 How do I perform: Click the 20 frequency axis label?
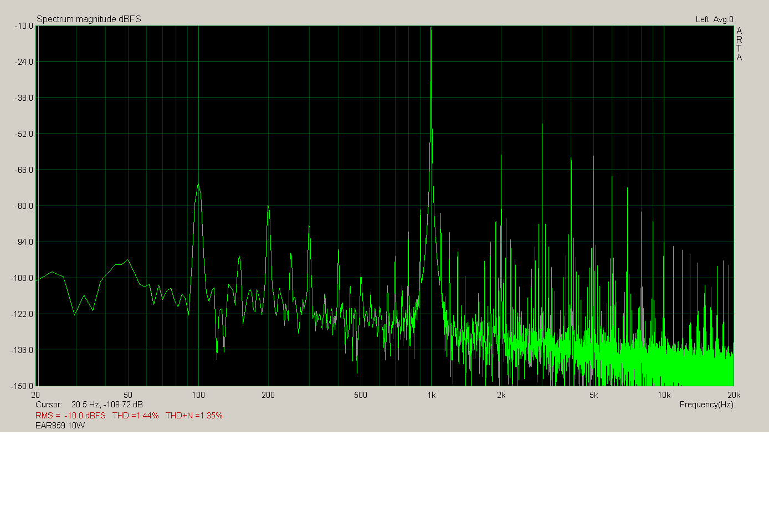35,395
